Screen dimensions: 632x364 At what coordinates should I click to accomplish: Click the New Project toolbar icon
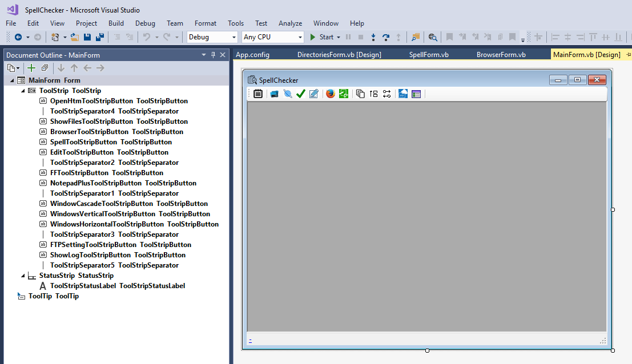pos(55,37)
